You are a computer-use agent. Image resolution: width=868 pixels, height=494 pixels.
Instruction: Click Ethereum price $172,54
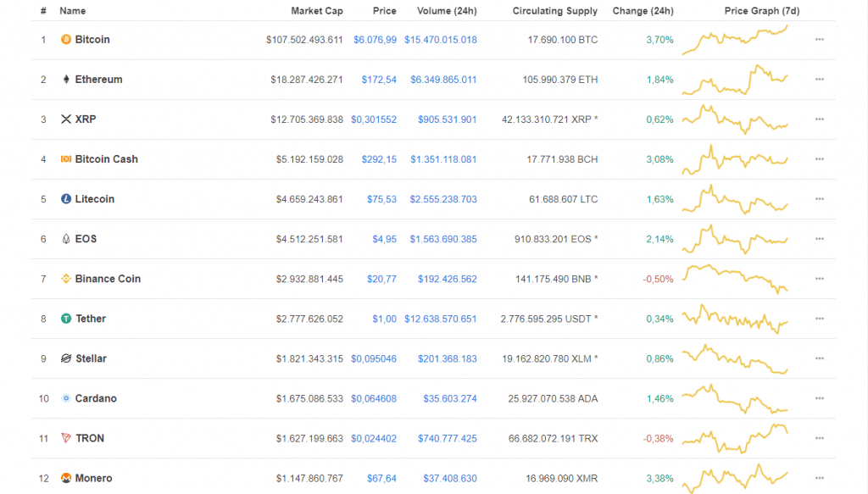(x=379, y=79)
